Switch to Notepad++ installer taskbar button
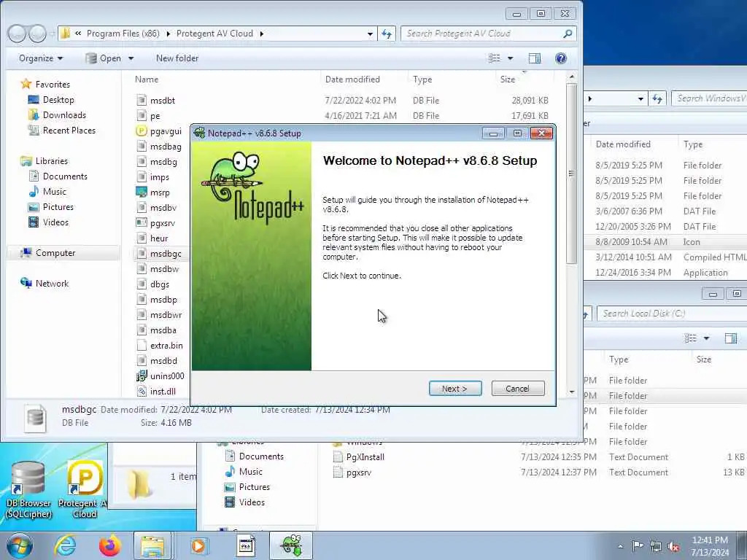 coord(291,545)
